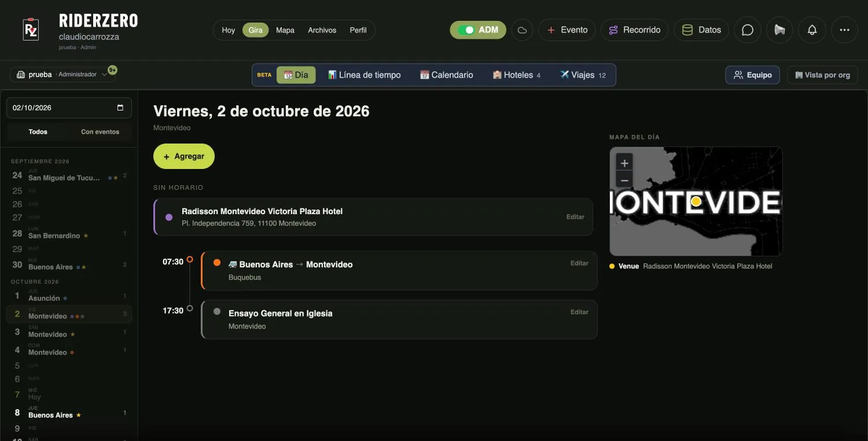
Task: Select October 8 Buenos Aires day
Action: [69, 413]
